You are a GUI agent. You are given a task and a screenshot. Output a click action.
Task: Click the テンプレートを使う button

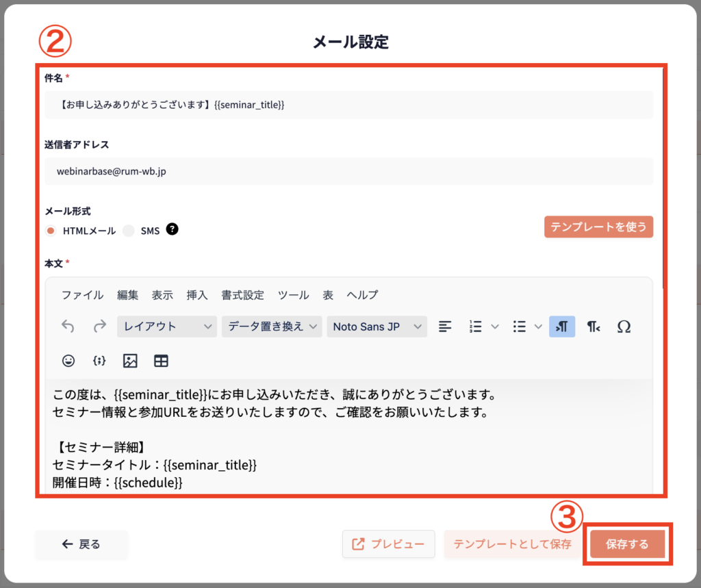point(598,227)
